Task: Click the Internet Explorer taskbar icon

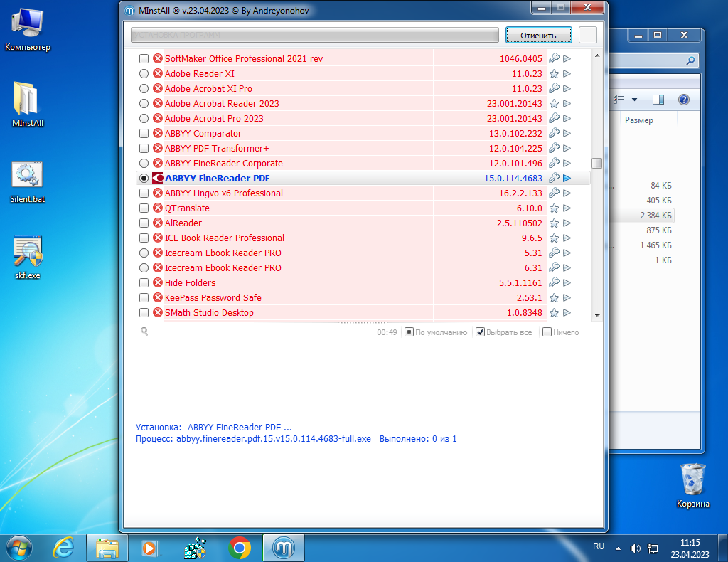Action: 63,548
